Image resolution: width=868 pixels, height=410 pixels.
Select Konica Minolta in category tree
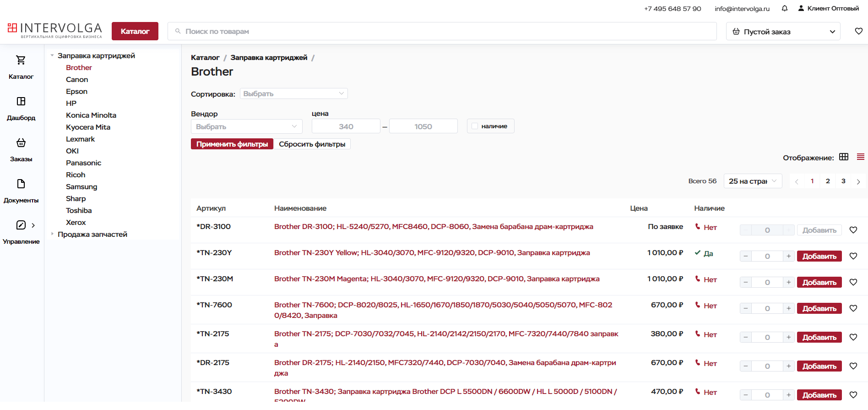click(x=91, y=115)
